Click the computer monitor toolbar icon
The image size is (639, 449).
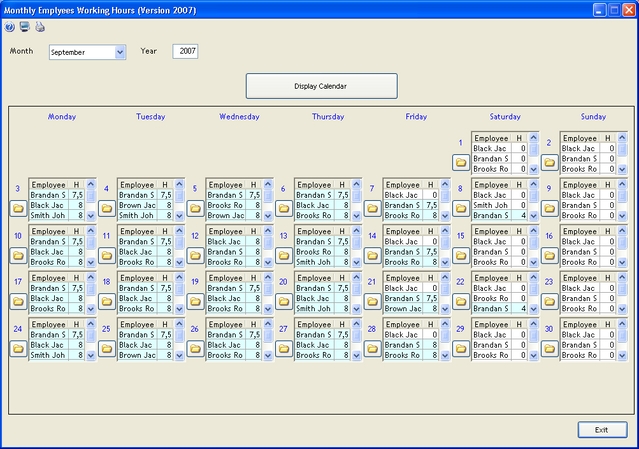pyautogui.click(x=24, y=27)
